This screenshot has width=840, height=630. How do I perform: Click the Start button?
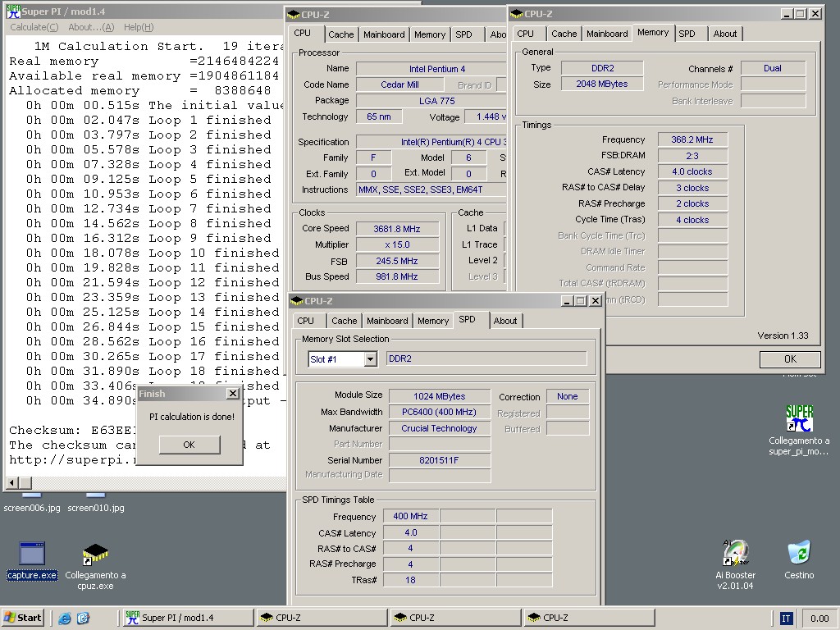(22, 618)
